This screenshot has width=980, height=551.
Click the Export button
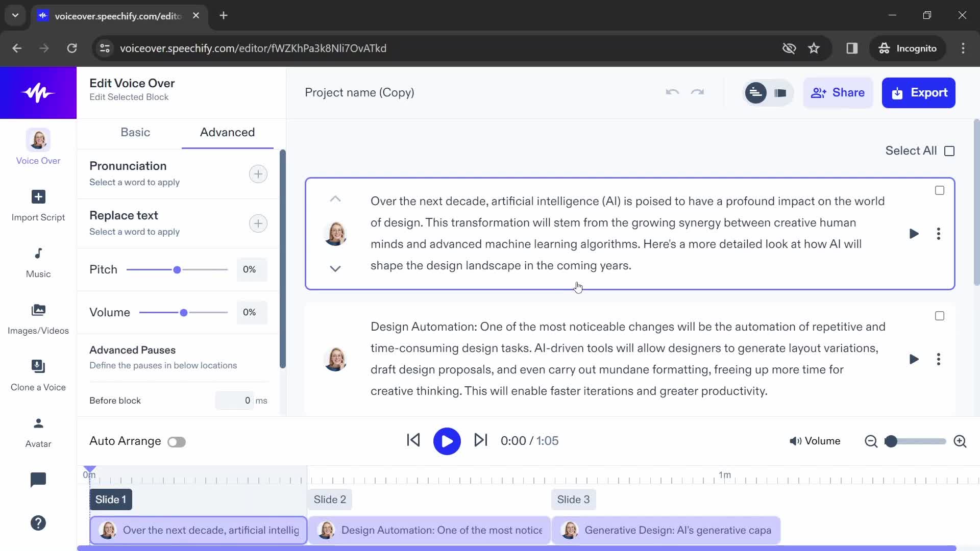click(x=919, y=92)
